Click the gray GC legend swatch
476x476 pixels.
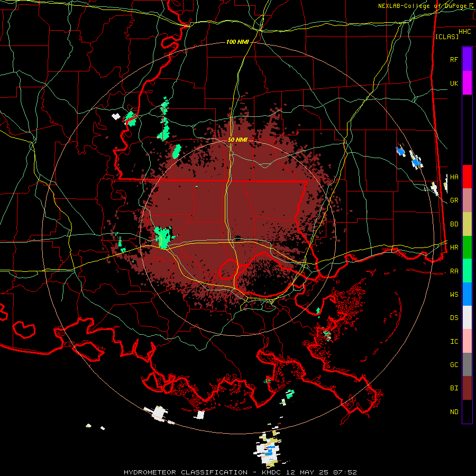(x=467, y=364)
